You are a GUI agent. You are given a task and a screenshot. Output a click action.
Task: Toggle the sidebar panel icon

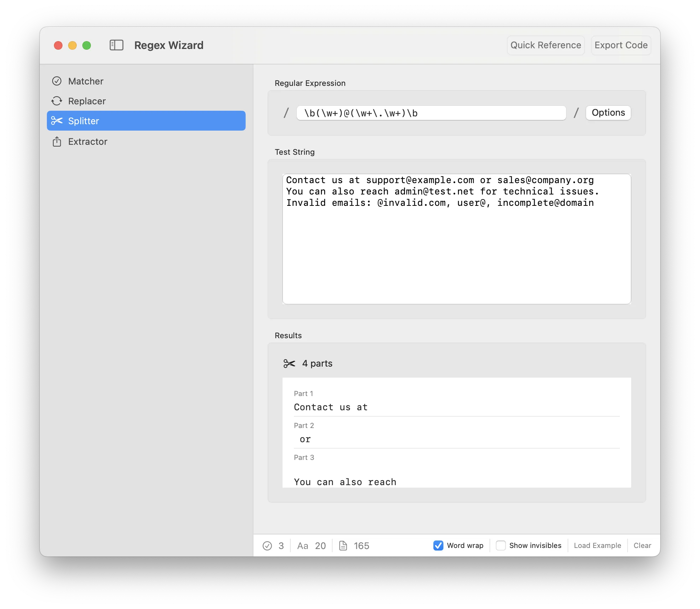click(116, 45)
